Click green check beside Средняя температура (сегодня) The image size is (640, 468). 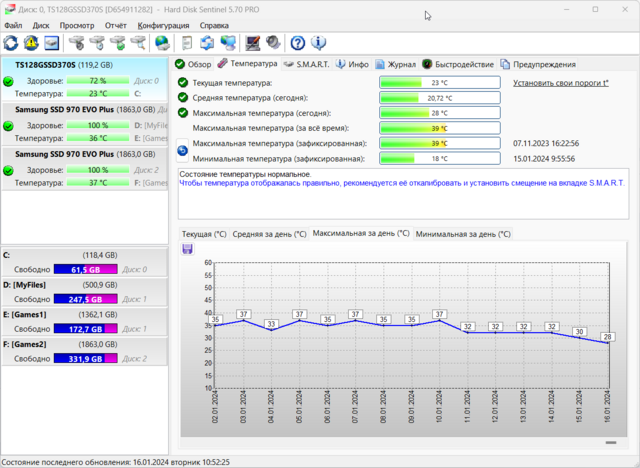tap(182, 98)
